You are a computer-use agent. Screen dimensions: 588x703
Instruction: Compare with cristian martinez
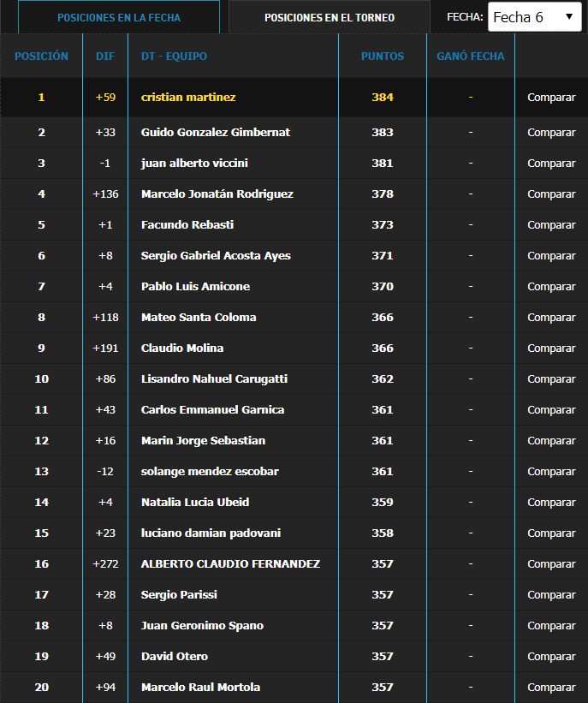click(551, 98)
